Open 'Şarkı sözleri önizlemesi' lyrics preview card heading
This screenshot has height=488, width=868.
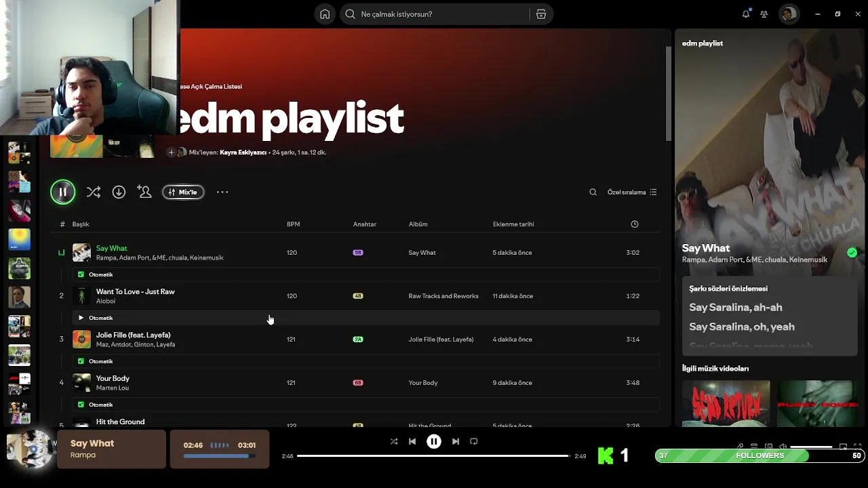click(728, 289)
